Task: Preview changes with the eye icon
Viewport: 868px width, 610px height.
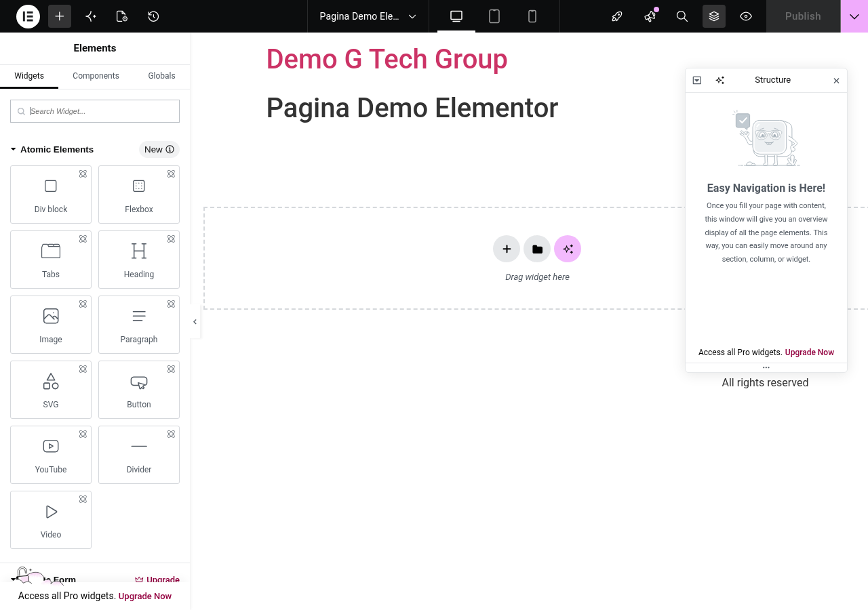Action: pos(746,16)
